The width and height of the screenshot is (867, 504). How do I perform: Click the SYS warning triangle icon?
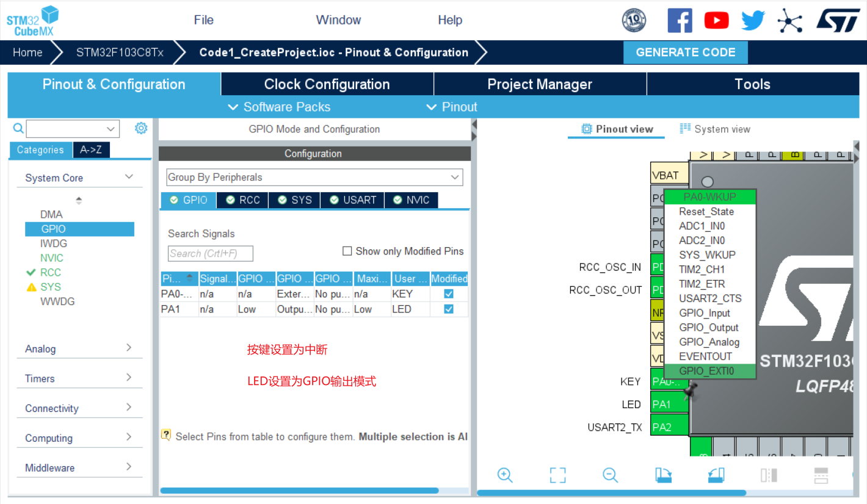(32, 287)
